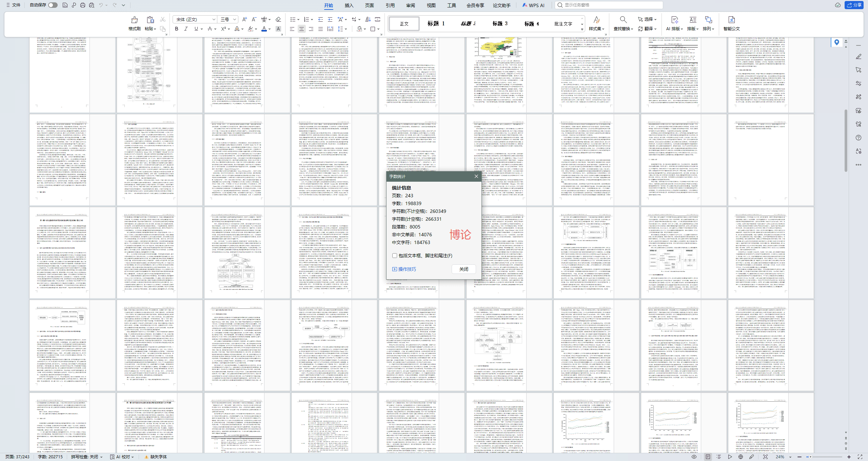Image resolution: width=868 pixels, height=461 pixels.
Task: Click the fullscreen icon in status bar
Action: pos(860,457)
